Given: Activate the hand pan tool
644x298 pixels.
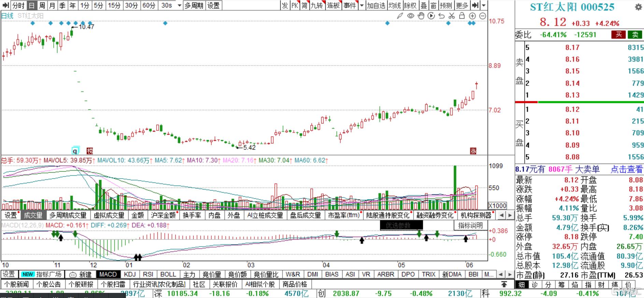Looking at the screenshot, I should [421, 16].
